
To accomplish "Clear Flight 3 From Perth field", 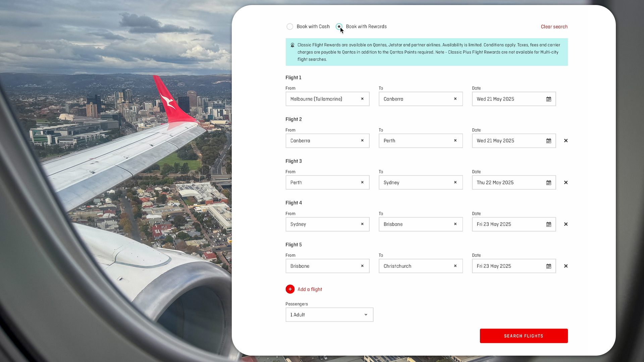I will (362, 182).
